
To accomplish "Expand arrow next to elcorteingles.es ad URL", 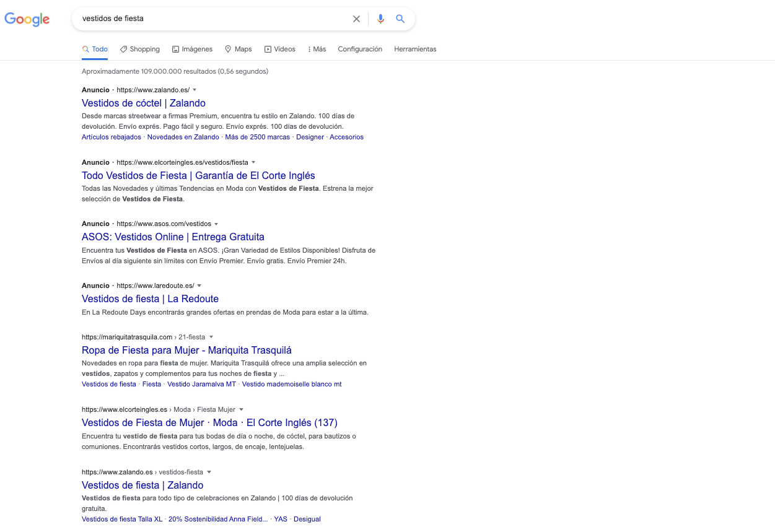I will (253, 162).
